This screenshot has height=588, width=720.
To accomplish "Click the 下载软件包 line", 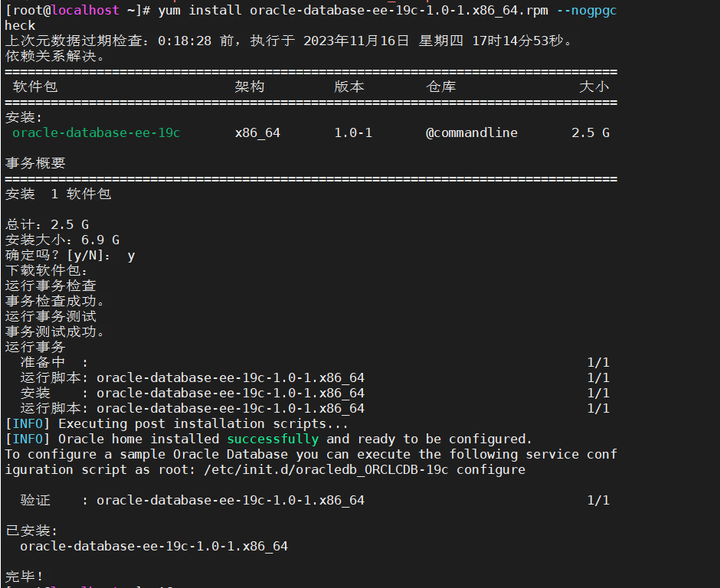I will pyautogui.click(x=46, y=270).
